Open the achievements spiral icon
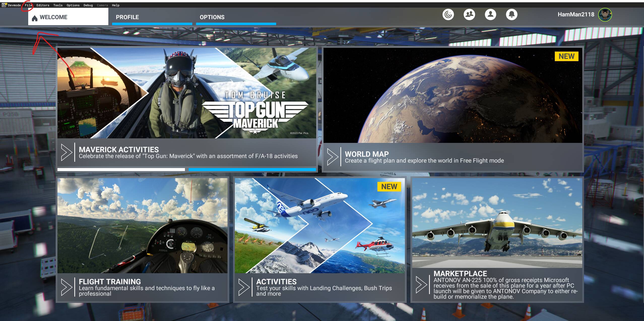 coord(448,15)
